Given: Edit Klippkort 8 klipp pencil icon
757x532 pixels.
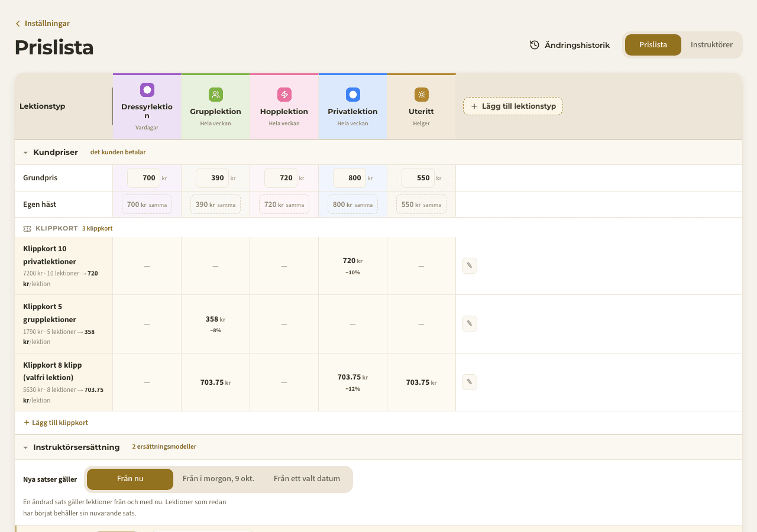Looking at the screenshot, I should 470,382.
